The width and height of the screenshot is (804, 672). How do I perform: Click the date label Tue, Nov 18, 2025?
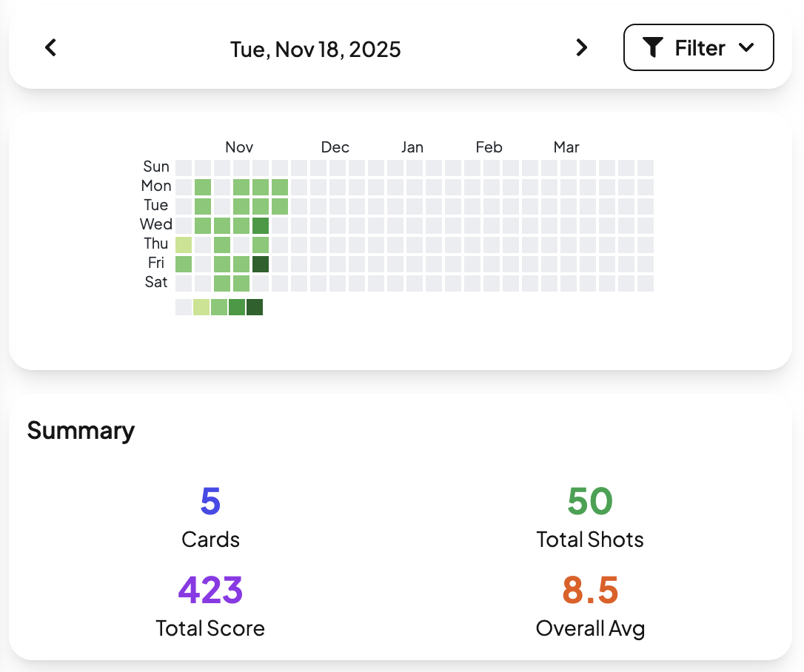315,50
